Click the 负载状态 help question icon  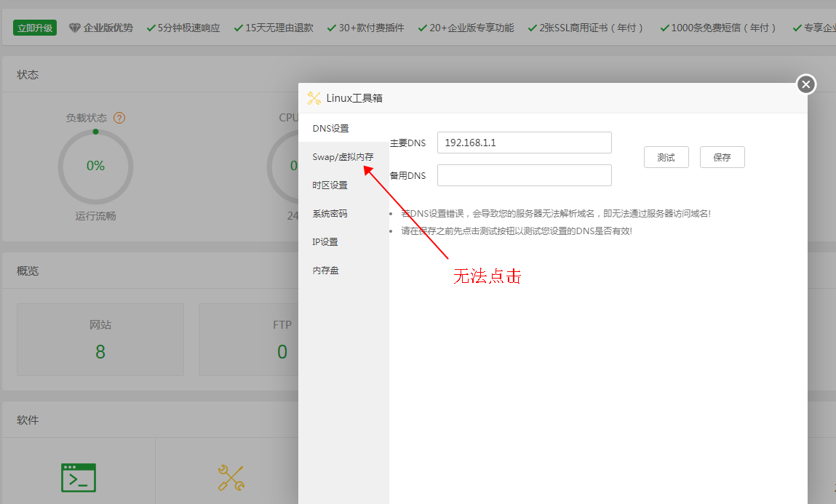click(x=119, y=118)
